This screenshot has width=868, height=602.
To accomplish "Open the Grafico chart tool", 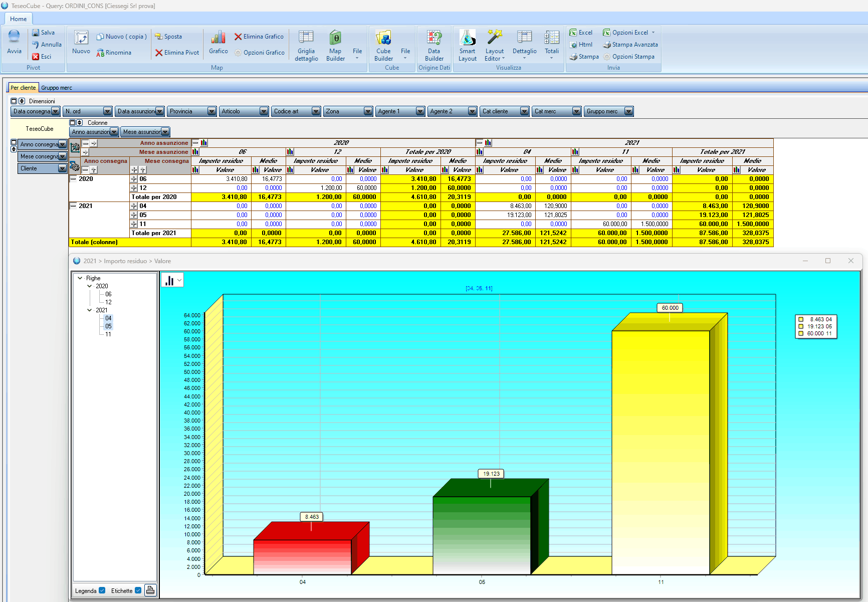I will pyautogui.click(x=219, y=42).
